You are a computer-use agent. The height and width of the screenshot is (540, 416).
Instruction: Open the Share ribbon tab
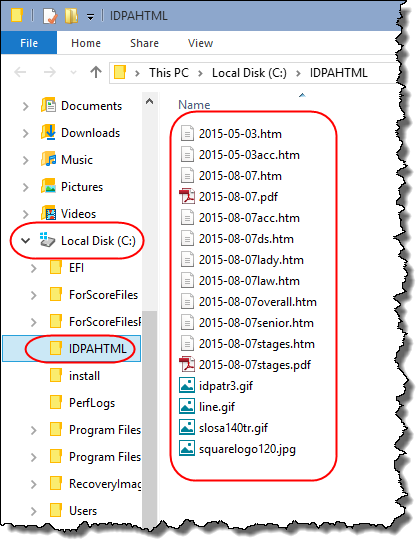144,43
